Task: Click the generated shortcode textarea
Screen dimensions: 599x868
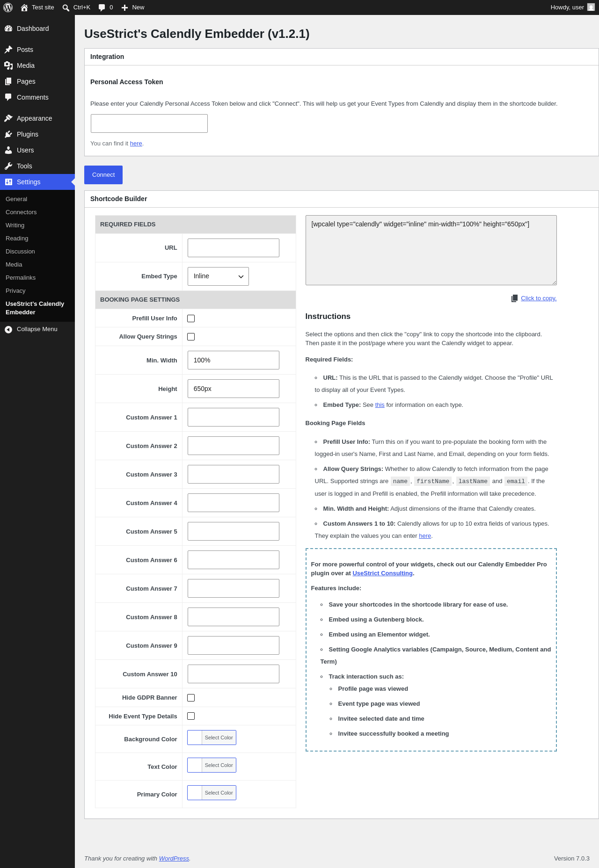Action: 431,250
